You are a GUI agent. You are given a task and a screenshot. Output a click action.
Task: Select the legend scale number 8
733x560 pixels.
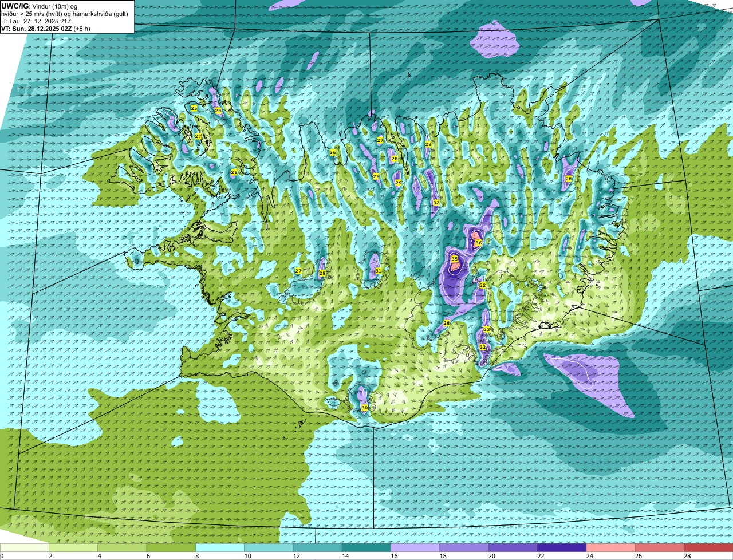(x=196, y=556)
